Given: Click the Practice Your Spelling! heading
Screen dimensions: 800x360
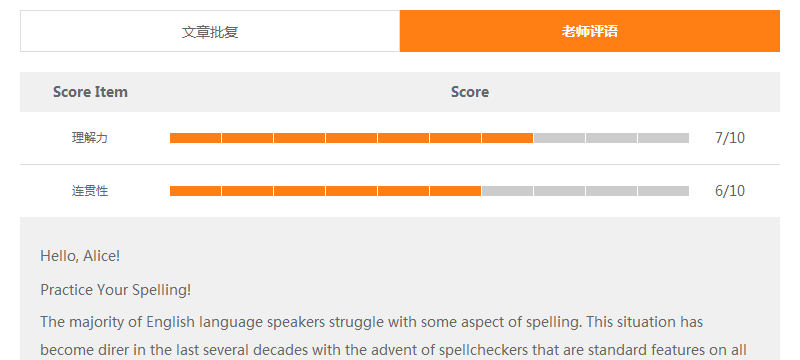Looking at the screenshot, I should (x=116, y=290).
